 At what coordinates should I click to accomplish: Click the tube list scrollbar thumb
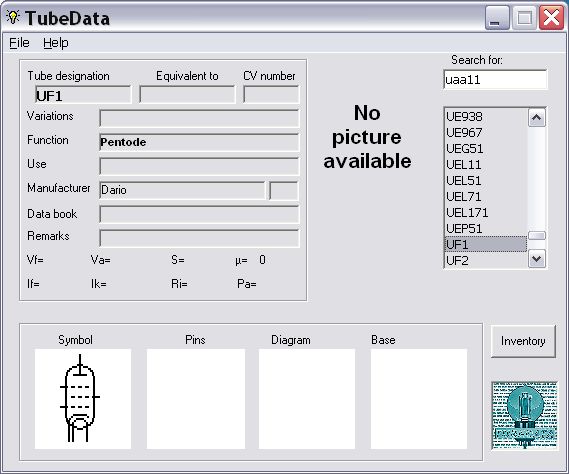pyautogui.click(x=537, y=236)
